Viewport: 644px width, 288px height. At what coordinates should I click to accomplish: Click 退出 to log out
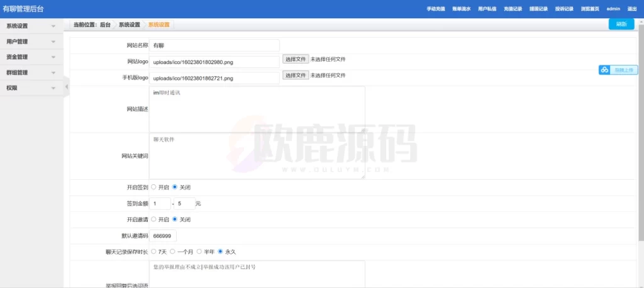point(631,9)
